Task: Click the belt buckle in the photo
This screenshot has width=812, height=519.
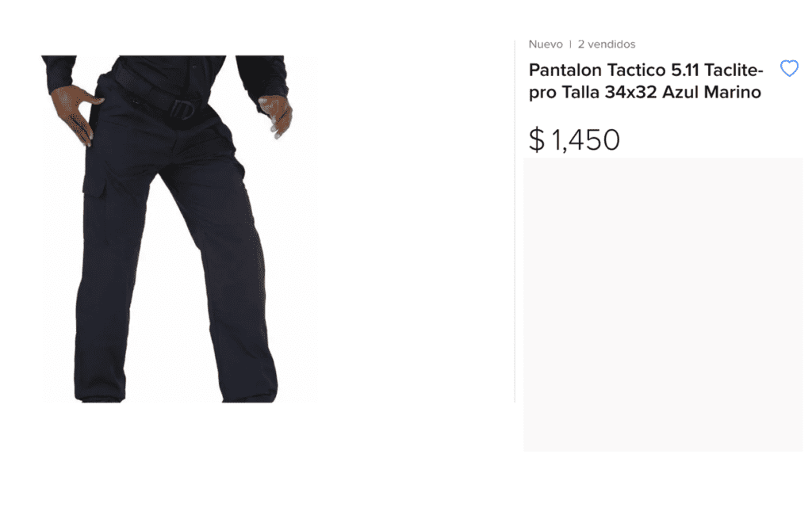Action: (x=182, y=109)
